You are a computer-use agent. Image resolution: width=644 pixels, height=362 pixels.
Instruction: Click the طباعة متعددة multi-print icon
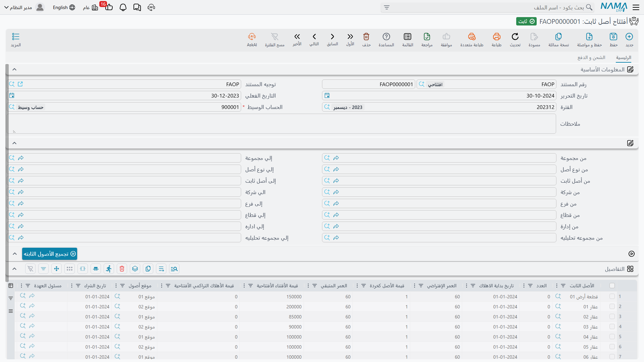tap(472, 37)
